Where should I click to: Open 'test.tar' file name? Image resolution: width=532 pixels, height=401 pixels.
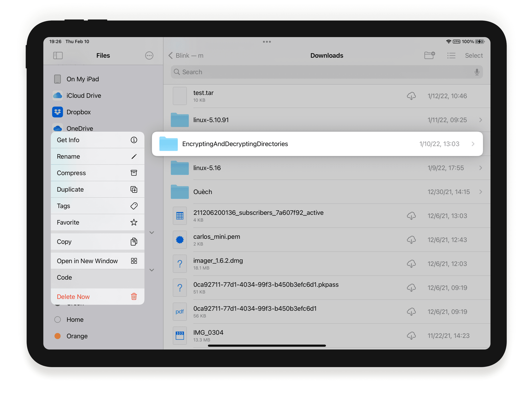[203, 93]
